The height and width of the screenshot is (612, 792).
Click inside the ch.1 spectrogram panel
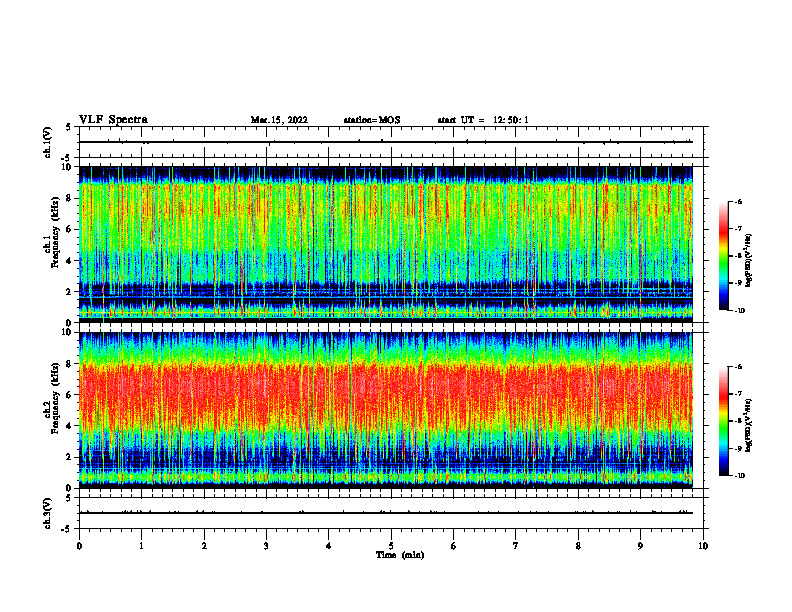tap(385, 244)
